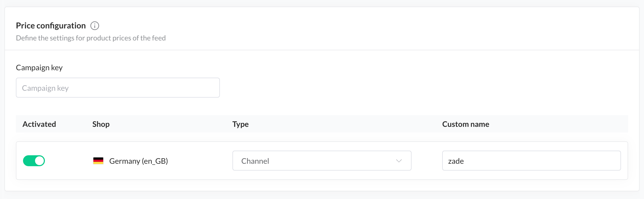The width and height of the screenshot is (644, 199).
Task: Click the chevron arrow in Type dropdown
Action: 399,161
